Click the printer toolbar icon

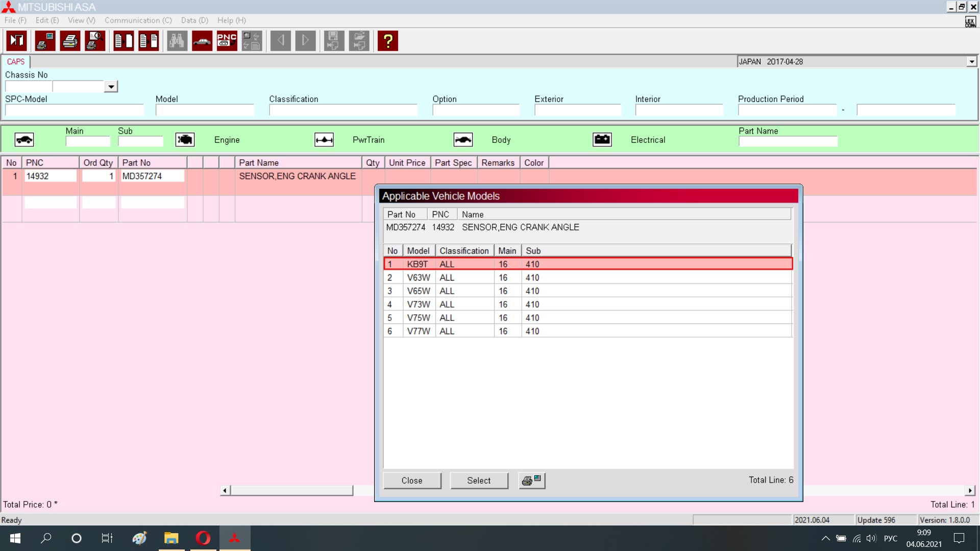[x=70, y=41]
